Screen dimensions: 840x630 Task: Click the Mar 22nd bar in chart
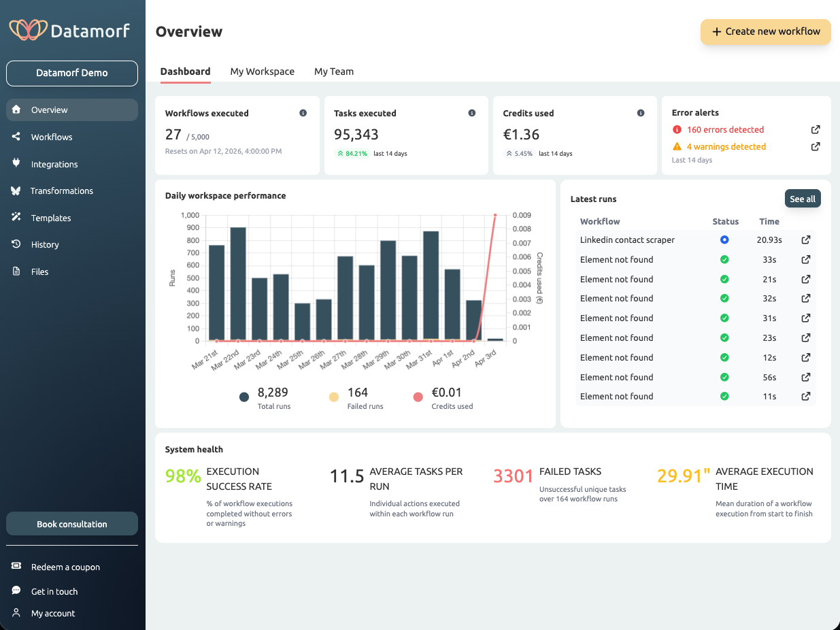pos(238,284)
